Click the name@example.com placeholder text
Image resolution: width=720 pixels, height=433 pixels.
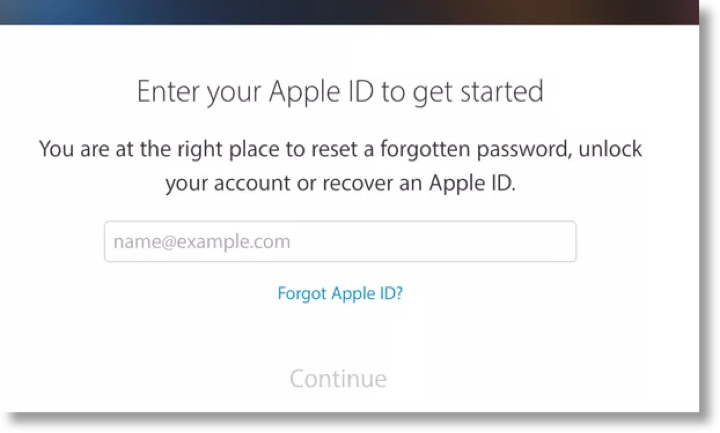click(201, 242)
